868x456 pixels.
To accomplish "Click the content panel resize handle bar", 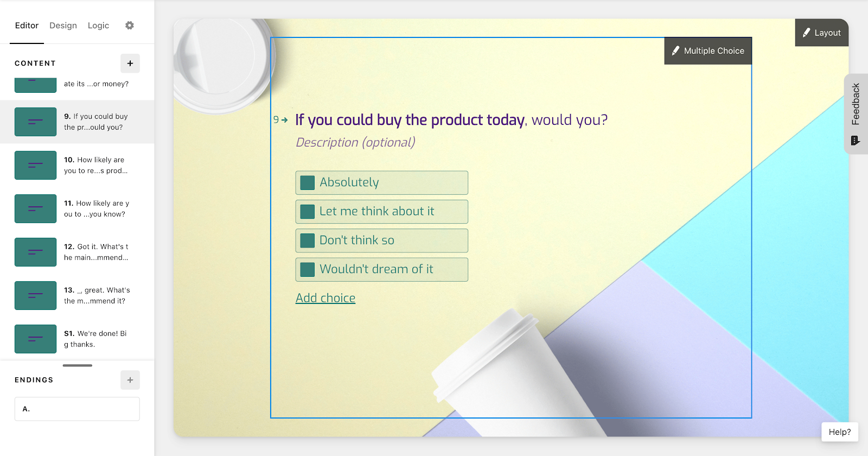I will 78,365.
